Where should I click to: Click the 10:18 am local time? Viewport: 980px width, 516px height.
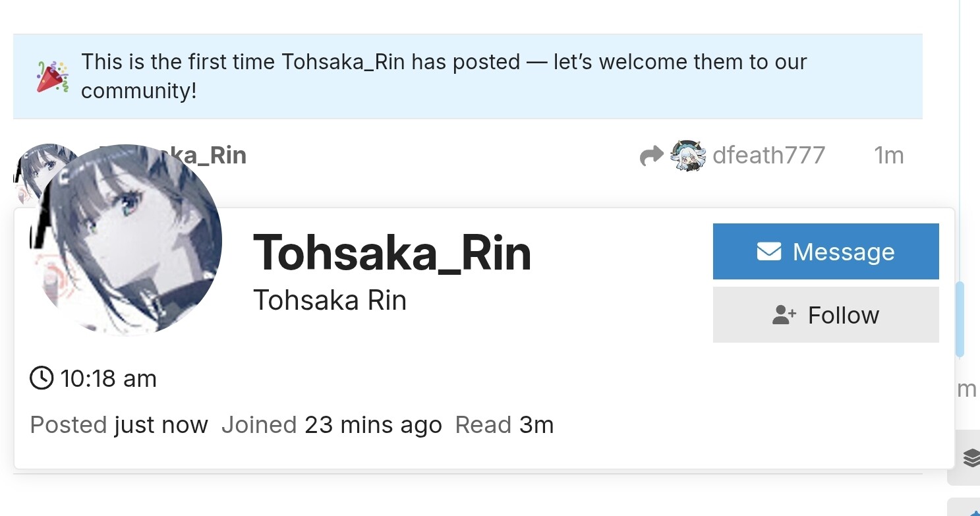point(108,379)
